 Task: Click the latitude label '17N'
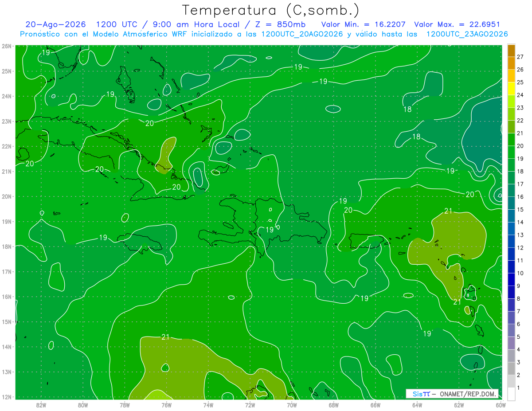tap(7, 272)
